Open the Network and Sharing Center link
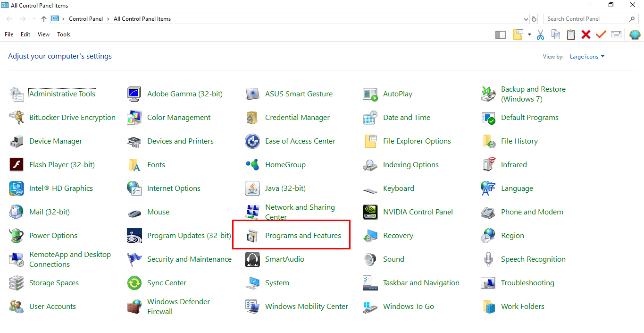This screenshot has width=644, height=333. (x=300, y=212)
